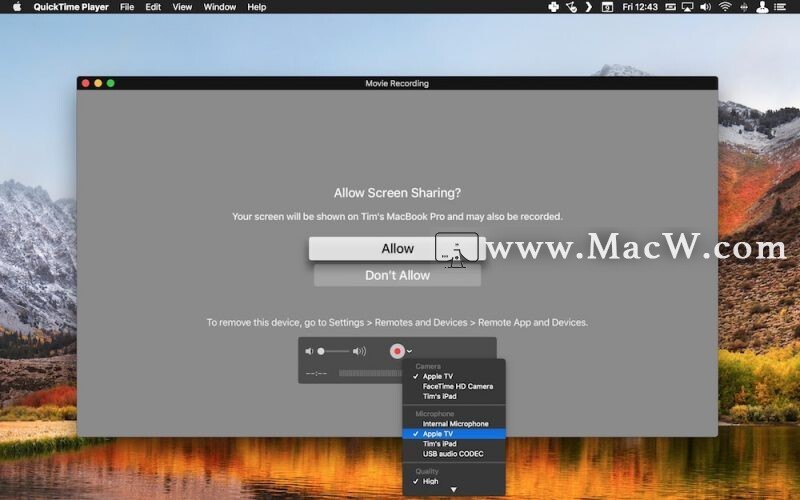
Task: Open the calendar date icon in menu bar
Action: click(607, 7)
